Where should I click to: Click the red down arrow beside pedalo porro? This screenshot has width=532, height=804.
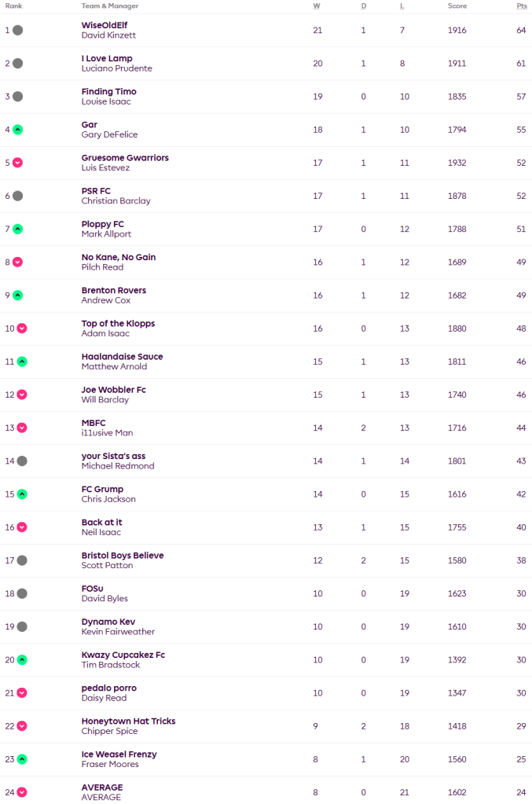coord(22,692)
